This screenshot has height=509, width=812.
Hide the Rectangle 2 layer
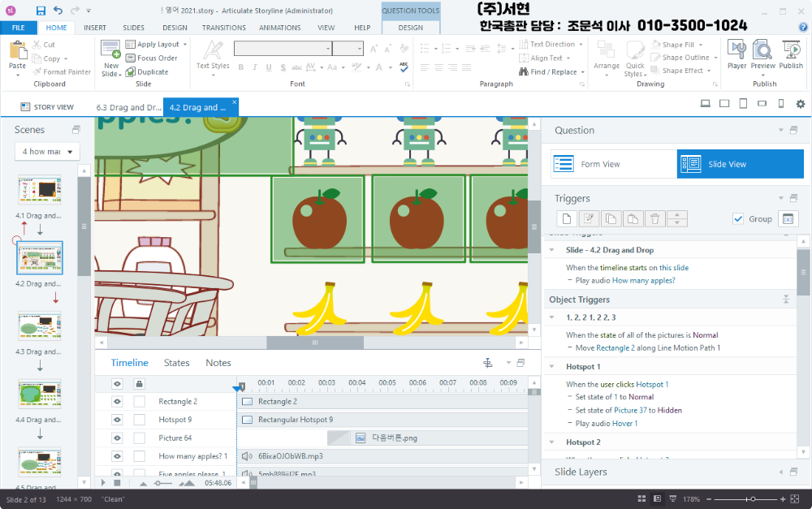point(118,402)
